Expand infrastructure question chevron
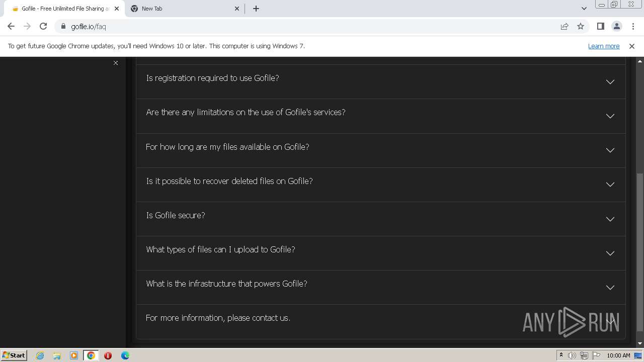This screenshot has width=644, height=362. [610, 287]
